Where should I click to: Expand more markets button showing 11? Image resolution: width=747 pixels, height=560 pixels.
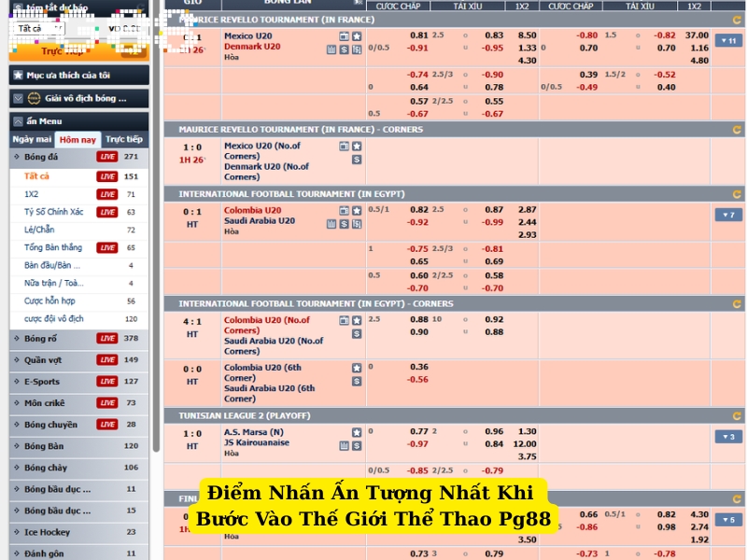pyautogui.click(x=728, y=40)
